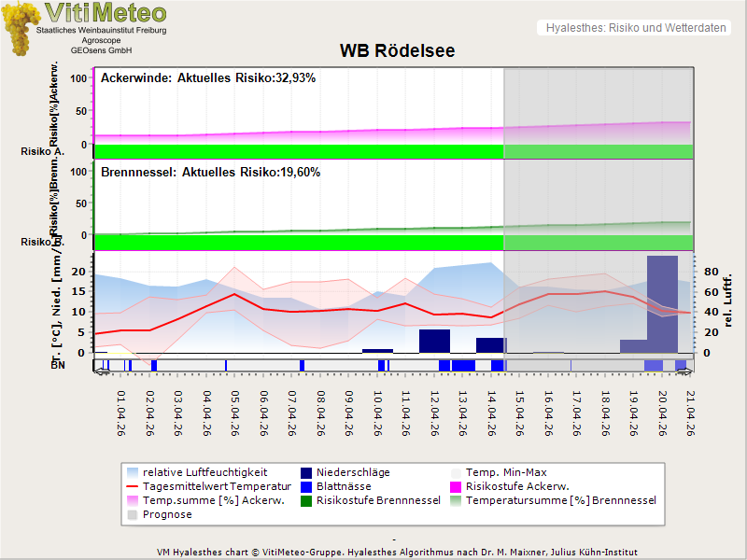Click the VitiMeteo grape logo
747x560 pixels.
click(x=21, y=28)
